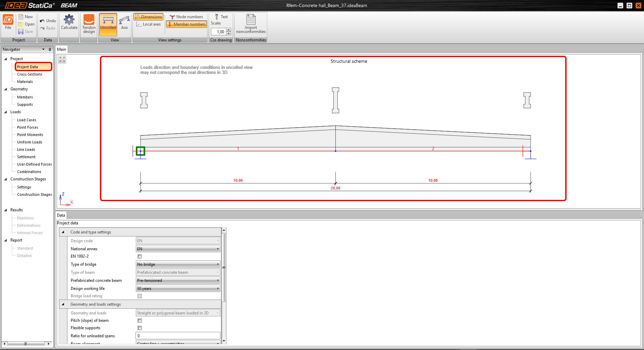Increase the Scale value with the up stepper
Screen dimensions: 644x350
pyautogui.click(x=229, y=30)
